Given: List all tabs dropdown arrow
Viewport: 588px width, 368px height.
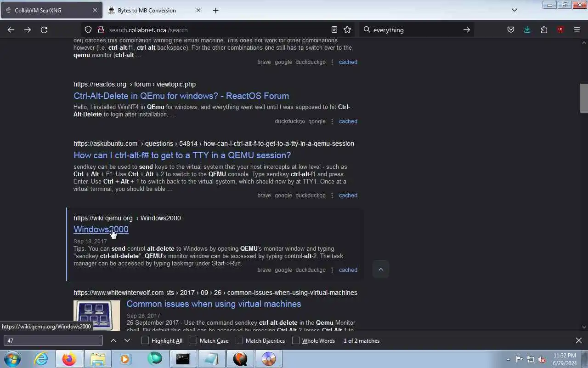Looking at the screenshot, I should [514, 10].
